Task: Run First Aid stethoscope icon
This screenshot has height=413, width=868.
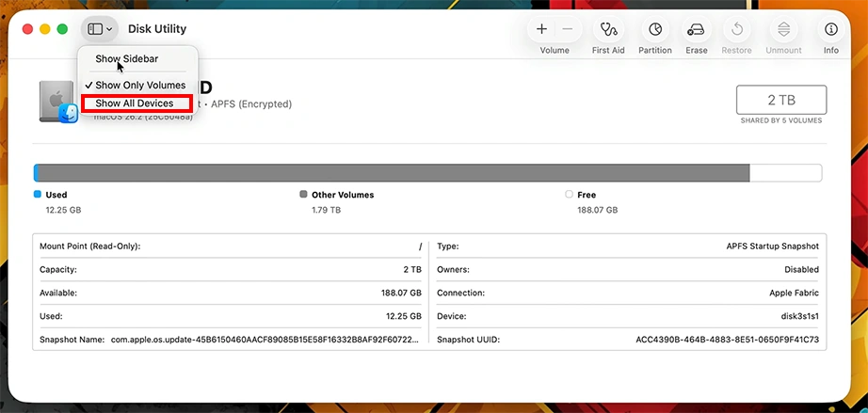Action: click(x=608, y=29)
